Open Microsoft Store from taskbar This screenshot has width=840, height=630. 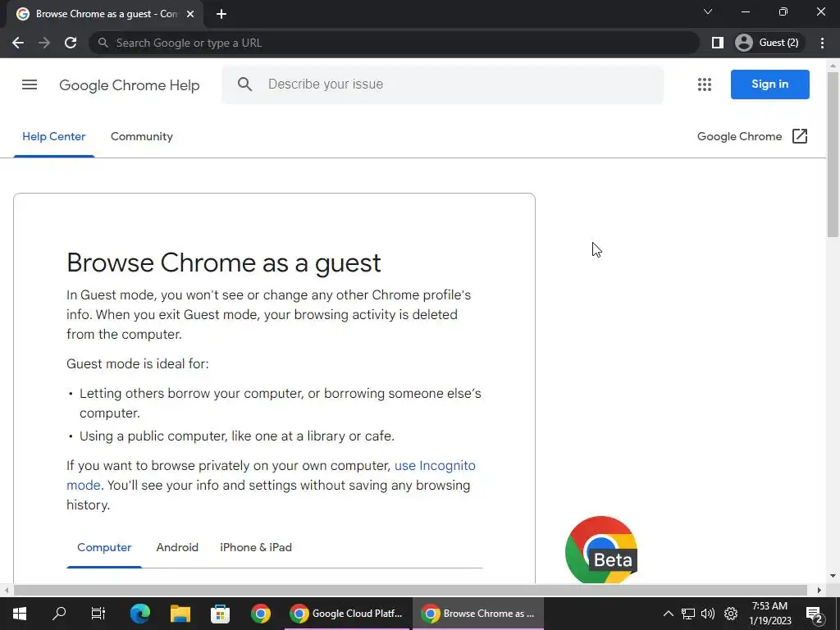pos(220,614)
